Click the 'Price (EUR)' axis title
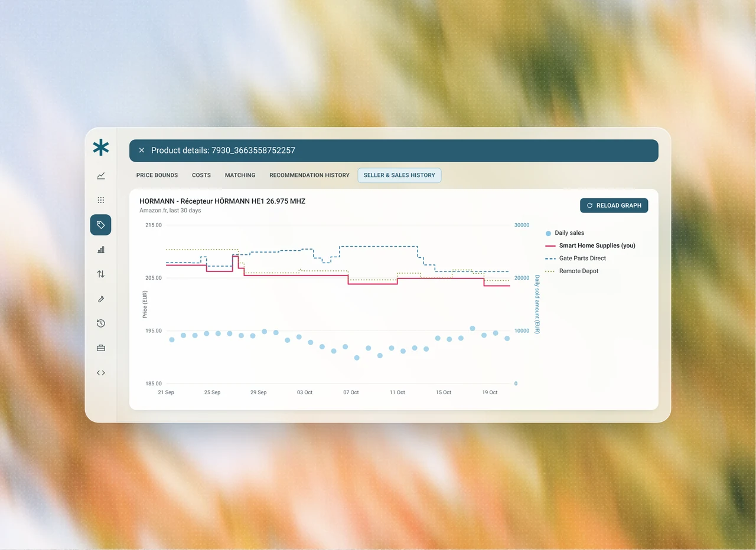This screenshot has height=550, width=756. pyautogui.click(x=145, y=305)
